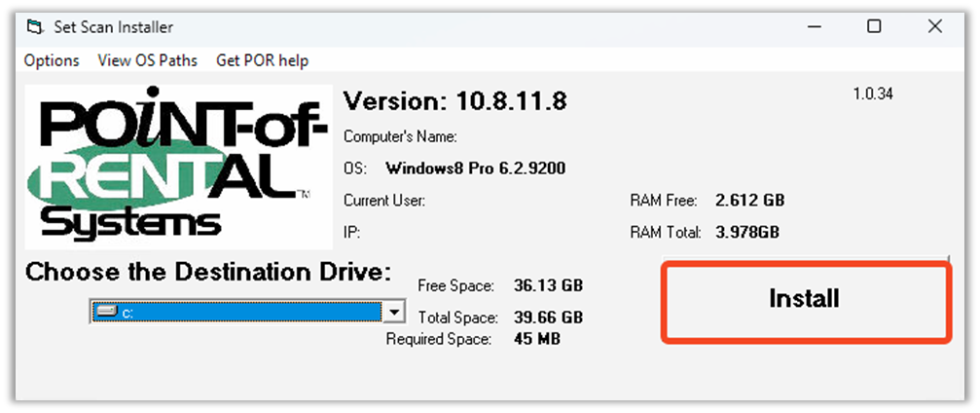Click the Choose the Destination Drive heading
Viewport: 980px width, 413px height.
pyautogui.click(x=208, y=272)
